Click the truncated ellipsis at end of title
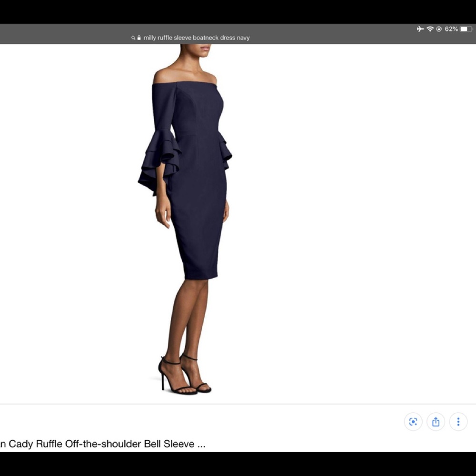 click(201, 445)
